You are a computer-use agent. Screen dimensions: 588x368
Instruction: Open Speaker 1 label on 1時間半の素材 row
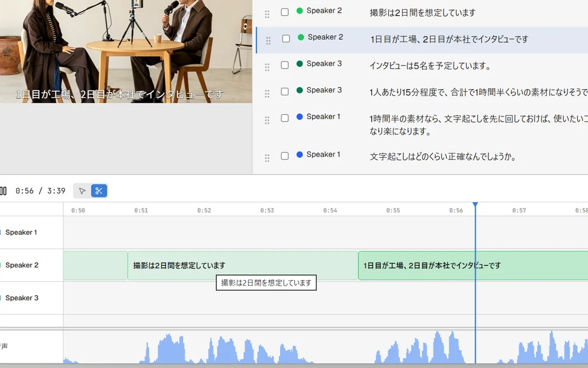point(323,117)
